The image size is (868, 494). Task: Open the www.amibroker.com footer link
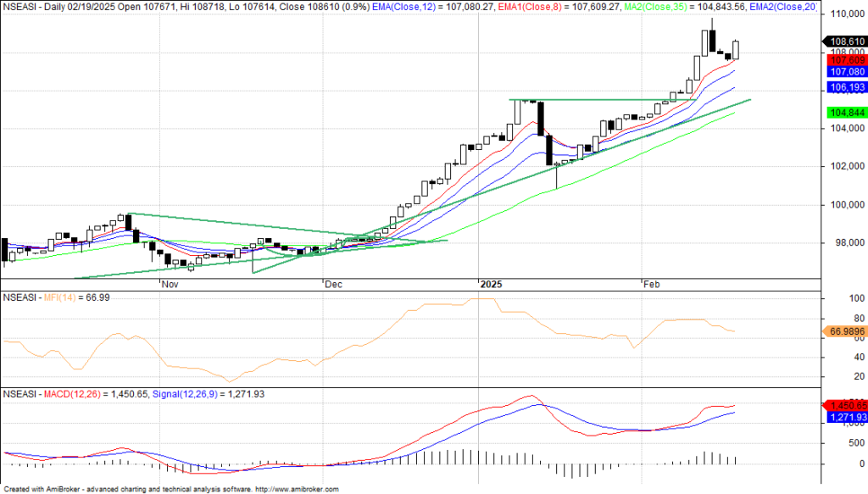click(296, 489)
